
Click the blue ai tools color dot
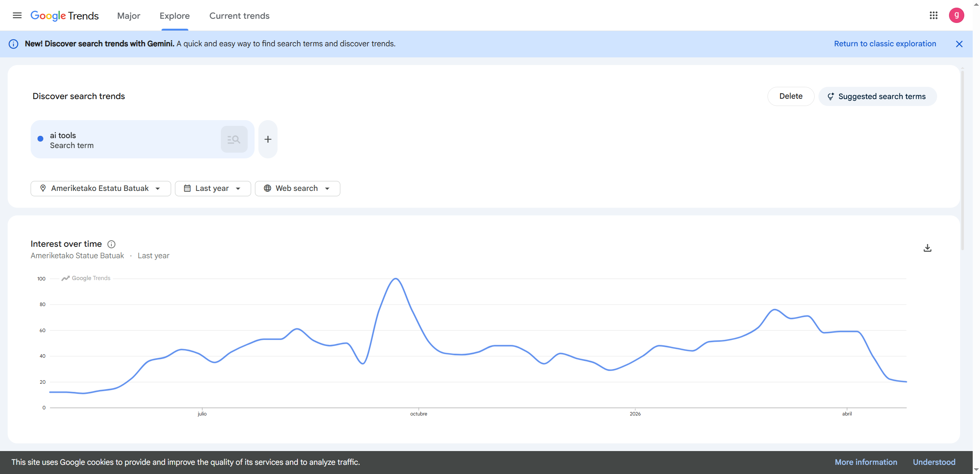40,139
